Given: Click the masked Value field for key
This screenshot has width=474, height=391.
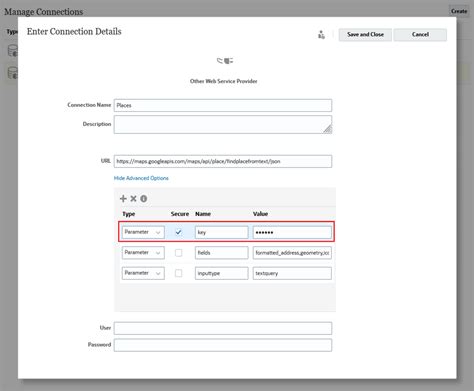Looking at the screenshot, I should click(x=292, y=232).
